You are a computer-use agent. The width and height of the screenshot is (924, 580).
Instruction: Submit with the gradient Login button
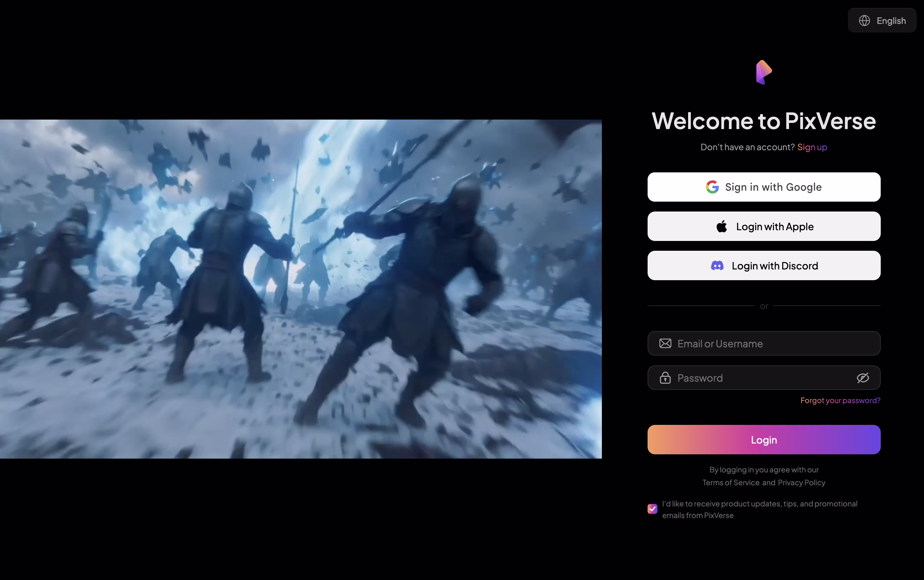pyautogui.click(x=764, y=440)
